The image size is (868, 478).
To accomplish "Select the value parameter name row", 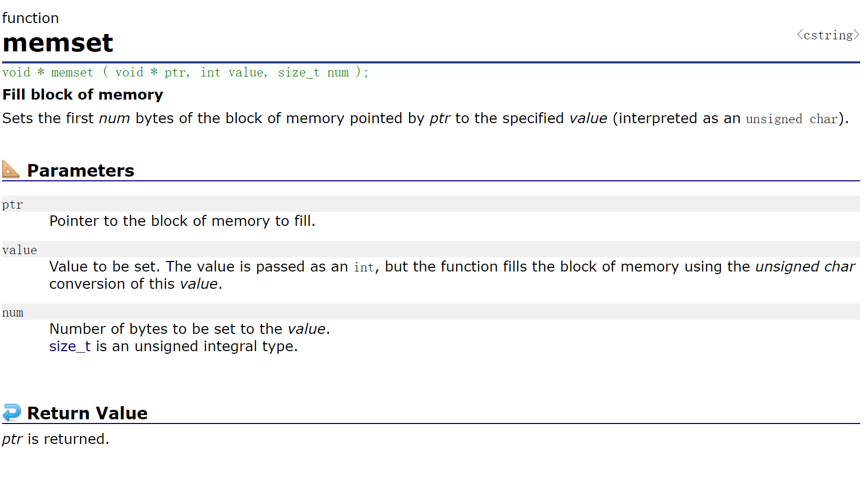I will 431,249.
